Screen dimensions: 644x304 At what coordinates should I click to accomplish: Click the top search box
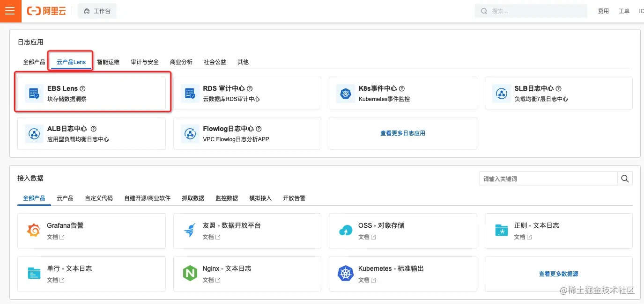[x=531, y=11]
